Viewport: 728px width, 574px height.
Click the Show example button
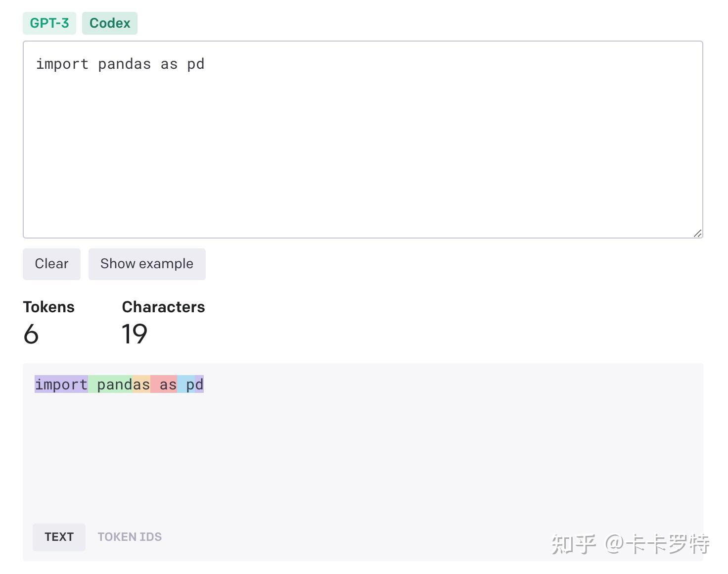(146, 264)
